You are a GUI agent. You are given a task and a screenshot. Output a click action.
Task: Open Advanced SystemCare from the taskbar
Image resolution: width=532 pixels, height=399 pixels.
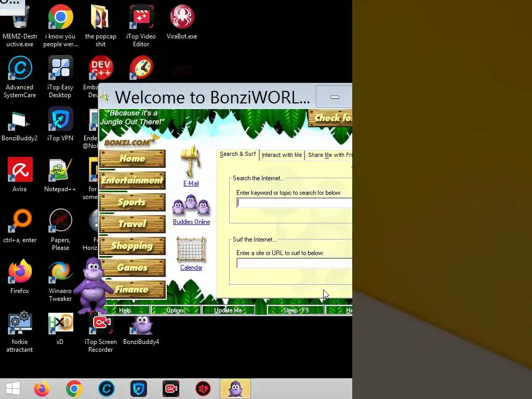click(106, 389)
